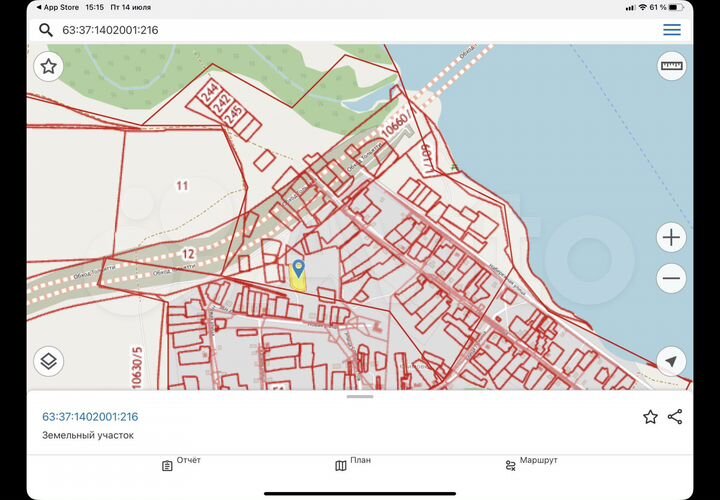This screenshot has height=500, width=720.
Task: Zoom out with the minus button
Action: (671, 278)
